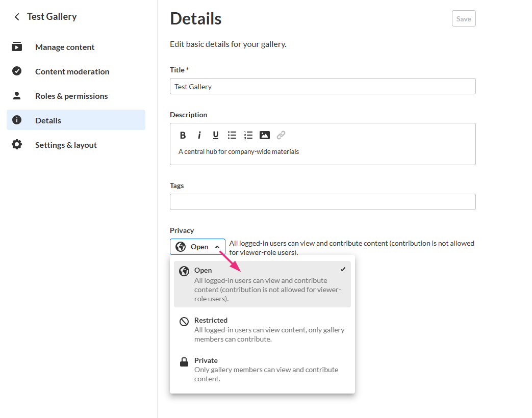Toggle bold formatting in Description editor
The width and height of the screenshot is (532, 418).
click(183, 135)
